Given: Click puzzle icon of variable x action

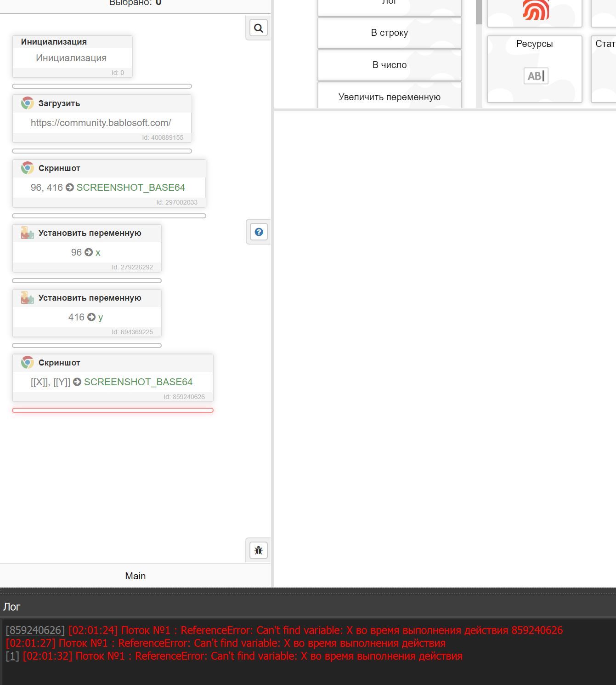Looking at the screenshot, I should tap(28, 233).
